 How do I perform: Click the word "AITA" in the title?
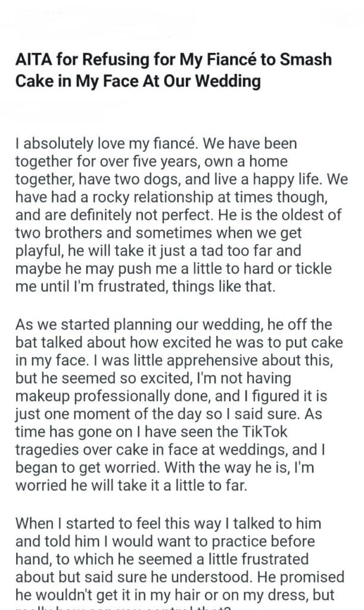pyautogui.click(x=34, y=61)
